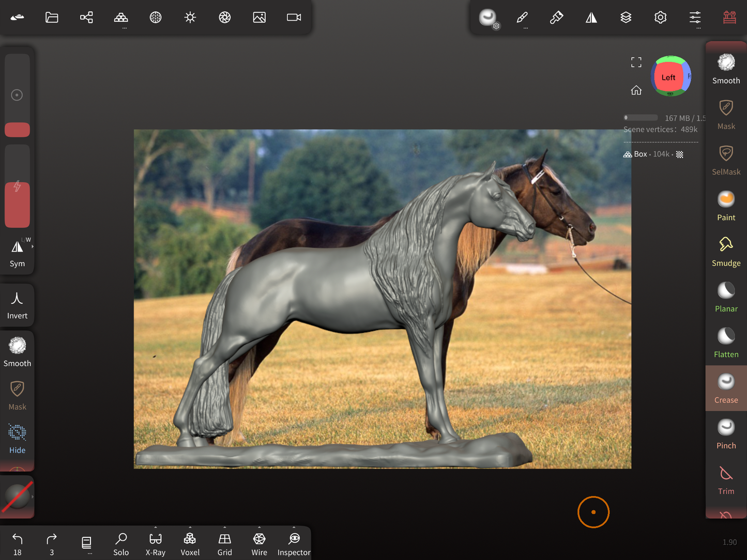The image size is (747, 560).
Task: Click the Invert button
Action: click(x=17, y=305)
